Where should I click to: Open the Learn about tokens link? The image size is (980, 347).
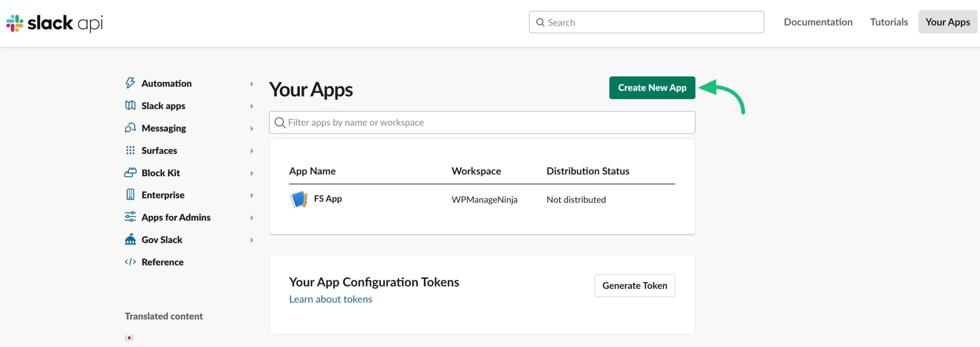click(x=330, y=299)
